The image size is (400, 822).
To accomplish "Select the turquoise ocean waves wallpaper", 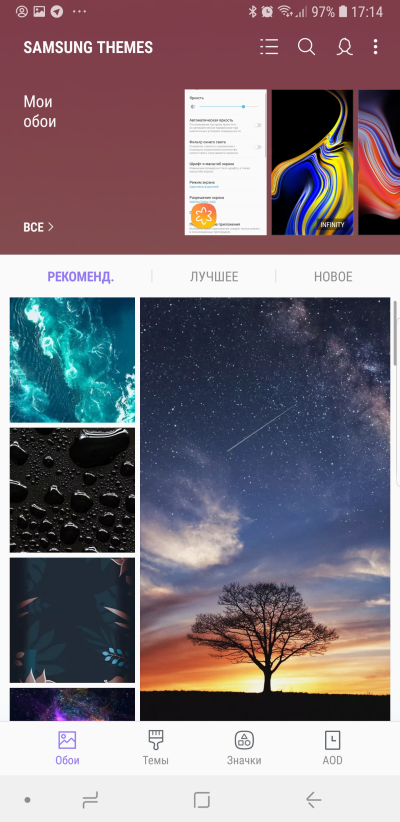I will coord(72,360).
